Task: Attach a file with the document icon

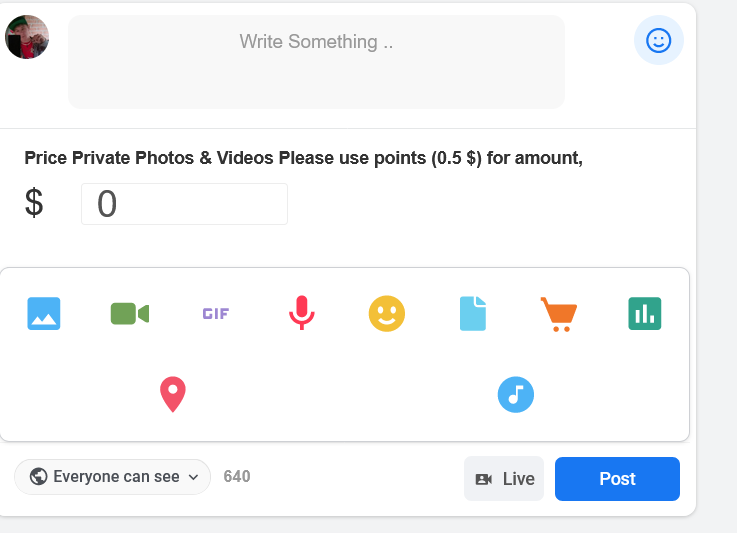Action: pyautogui.click(x=473, y=314)
